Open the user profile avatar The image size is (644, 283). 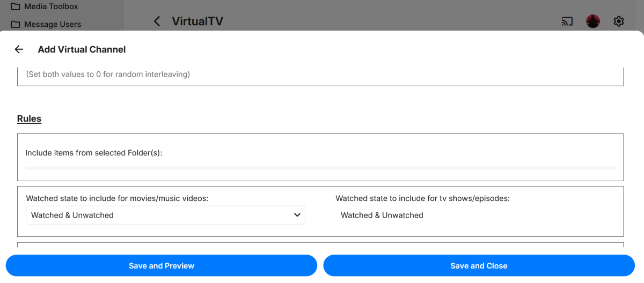point(592,21)
